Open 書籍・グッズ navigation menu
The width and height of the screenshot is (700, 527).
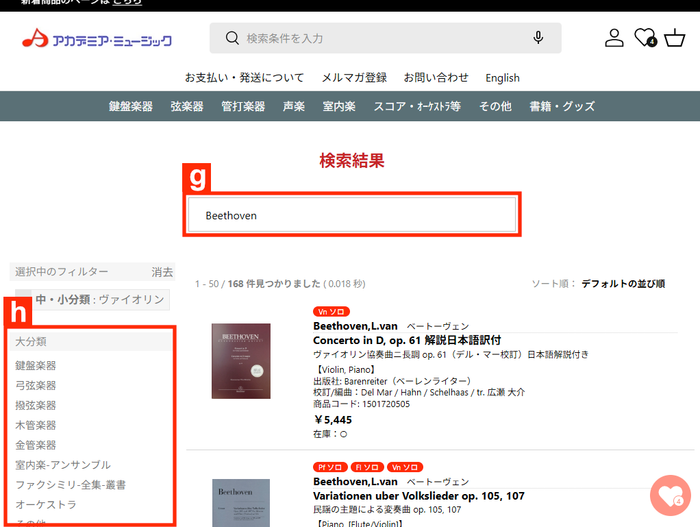(562, 106)
